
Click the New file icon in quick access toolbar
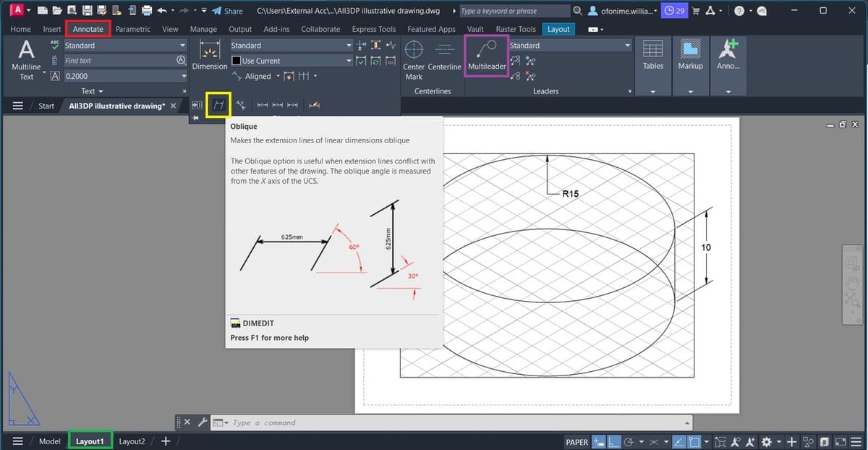[x=43, y=11]
